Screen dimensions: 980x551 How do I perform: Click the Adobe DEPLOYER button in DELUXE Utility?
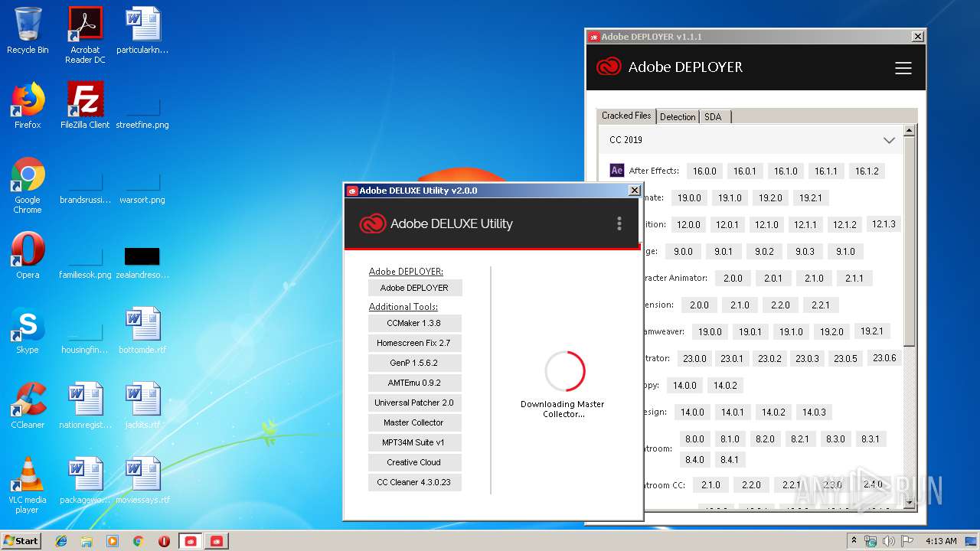414,288
